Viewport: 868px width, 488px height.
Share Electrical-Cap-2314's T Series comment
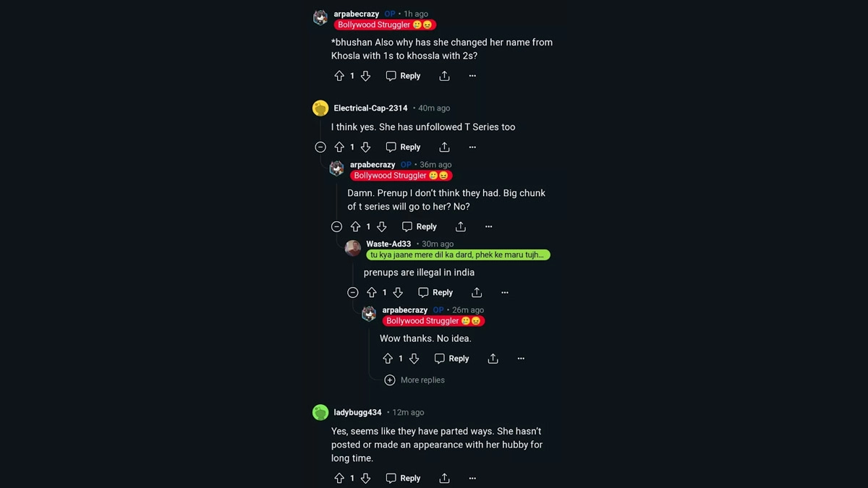444,147
